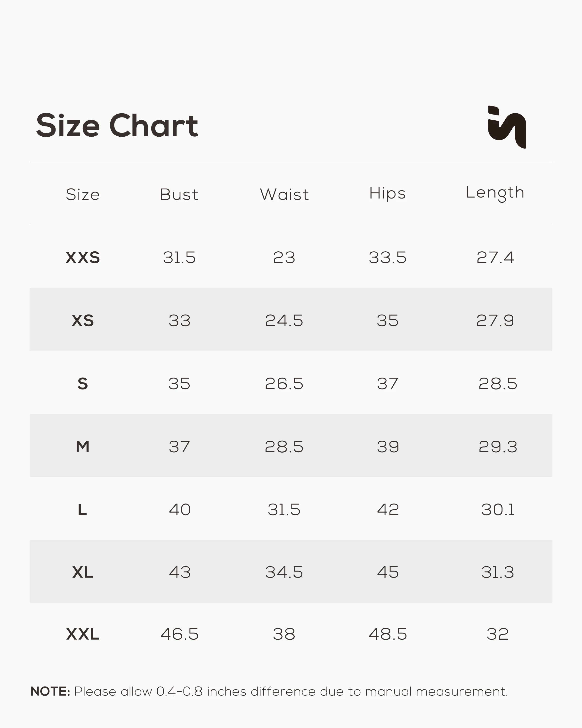Viewport: 582px width, 728px height.
Task: Click hips value 33.5 for XXS
Action: pyautogui.click(x=388, y=258)
